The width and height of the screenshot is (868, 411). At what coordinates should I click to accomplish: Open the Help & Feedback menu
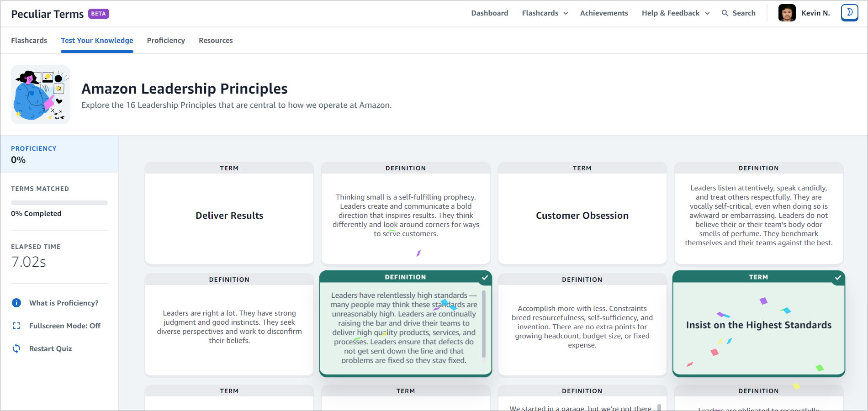point(671,13)
